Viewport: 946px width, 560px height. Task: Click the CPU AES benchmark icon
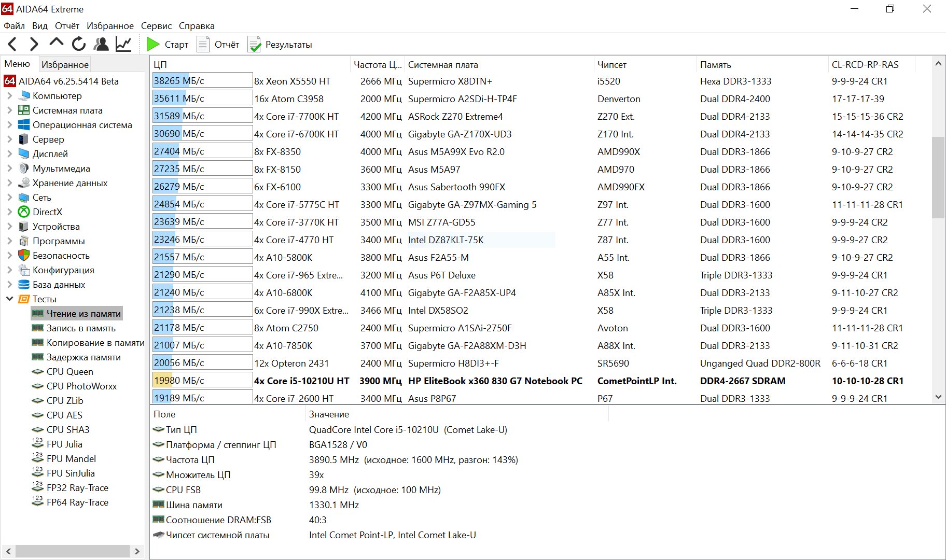point(37,415)
